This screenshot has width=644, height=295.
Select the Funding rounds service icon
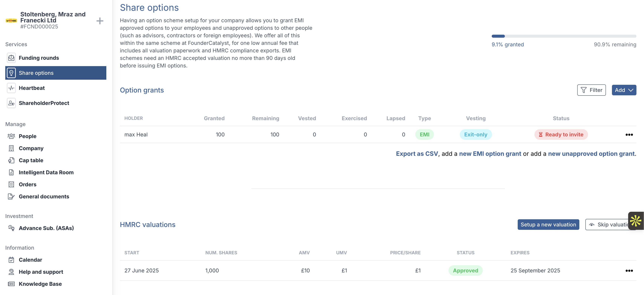(11, 58)
